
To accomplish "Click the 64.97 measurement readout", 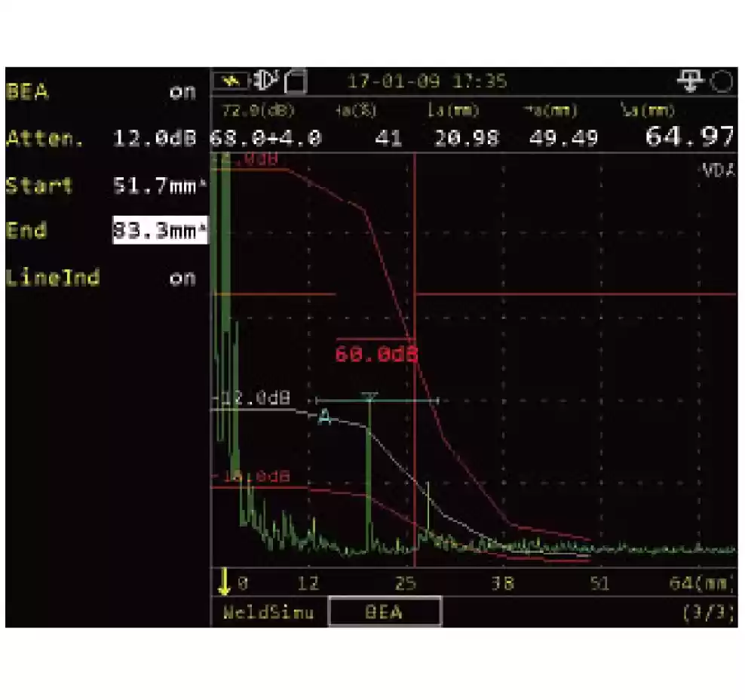I will [690, 136].
